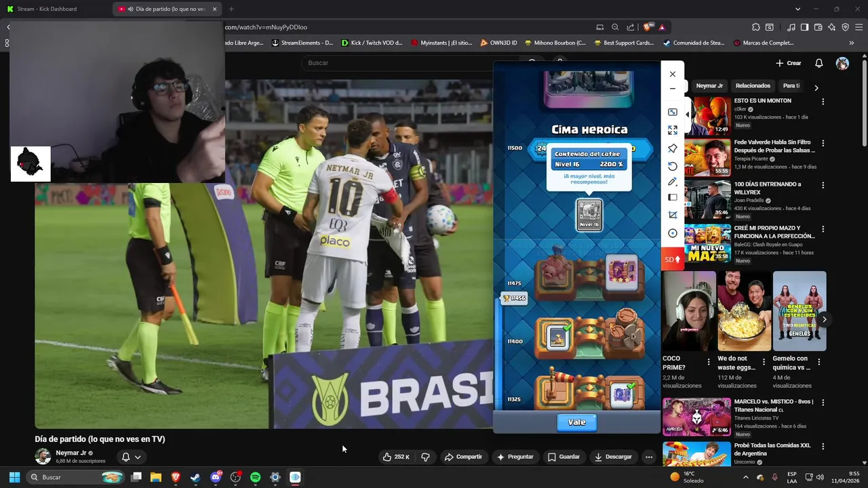Open 100 DÍAS ENTRENANDO a WILLYREX thumbnail
Image resolution: width=868 pixels, height=488 pixels.
click(x=707, y=199)
